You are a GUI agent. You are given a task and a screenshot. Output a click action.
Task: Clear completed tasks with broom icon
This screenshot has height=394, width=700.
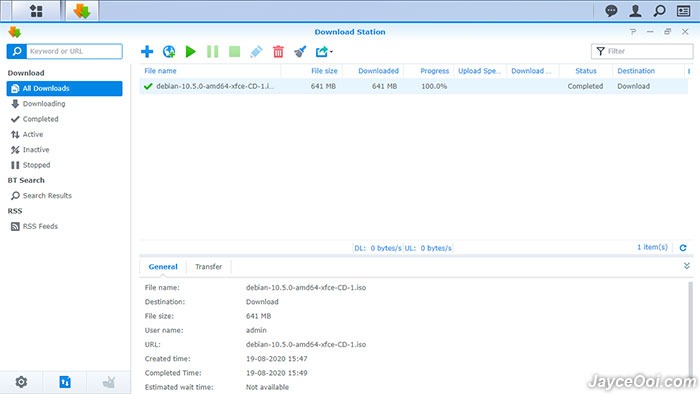[300, 52]
